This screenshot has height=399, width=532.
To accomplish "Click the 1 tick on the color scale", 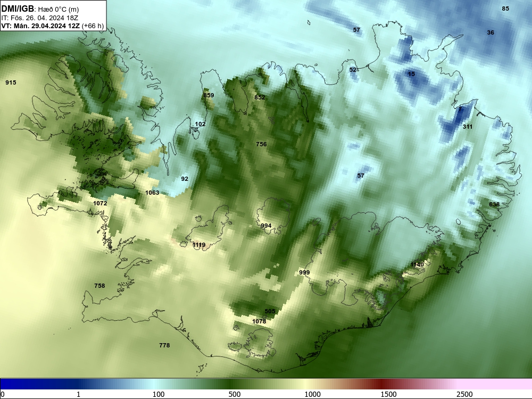I will point(78,394).
